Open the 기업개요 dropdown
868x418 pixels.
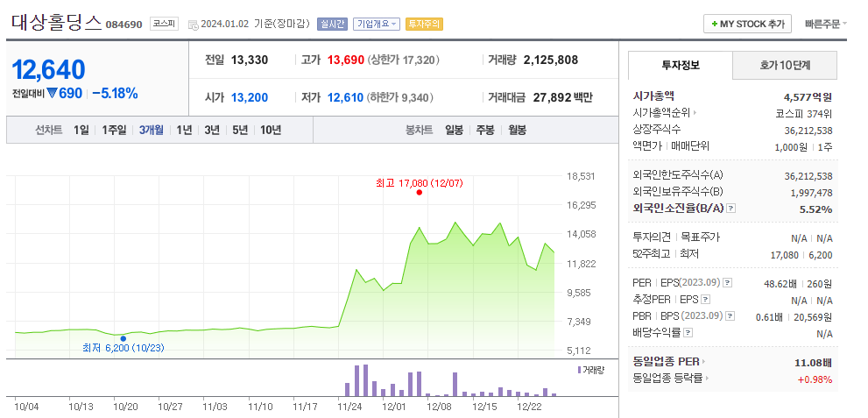coord(377,24)
